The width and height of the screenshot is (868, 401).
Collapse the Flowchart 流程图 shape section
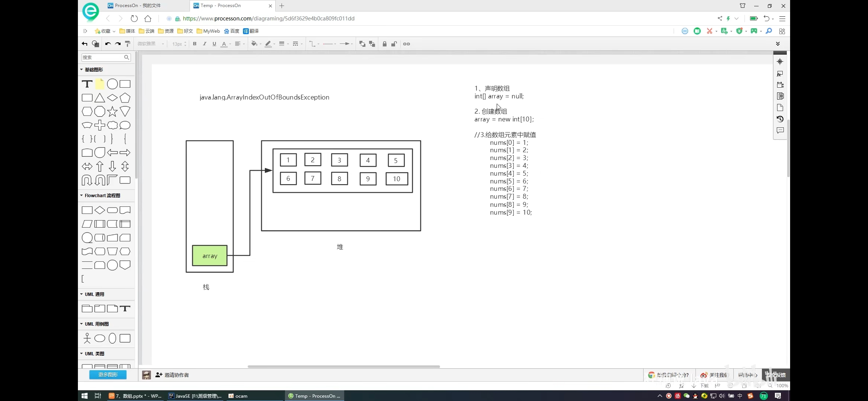coord(82,196)
